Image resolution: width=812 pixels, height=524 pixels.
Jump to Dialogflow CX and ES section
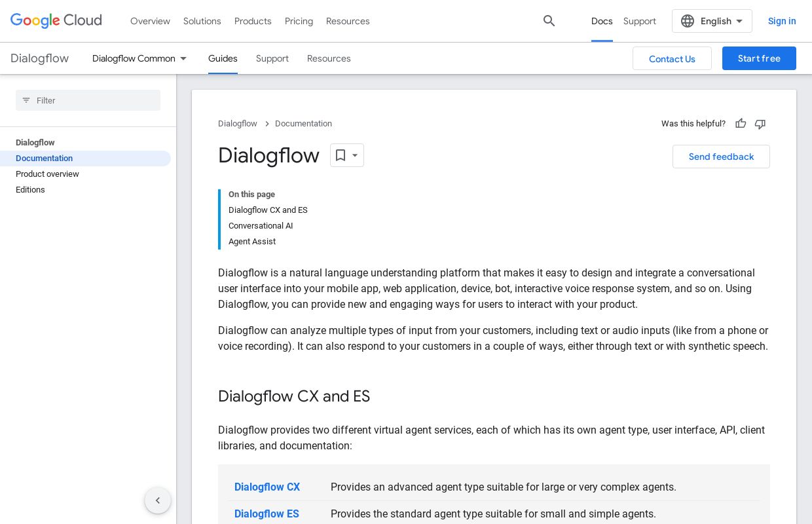pyautogui.click(x=268, y=210)
